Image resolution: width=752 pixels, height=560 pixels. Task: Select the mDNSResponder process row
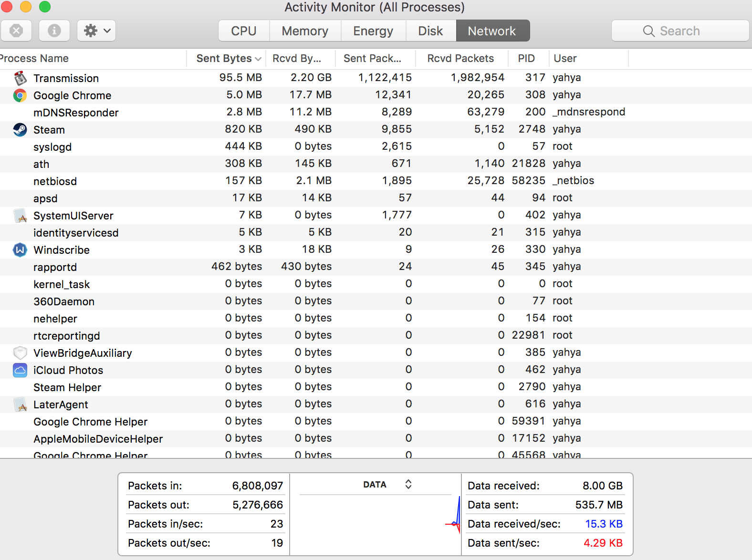376,113
